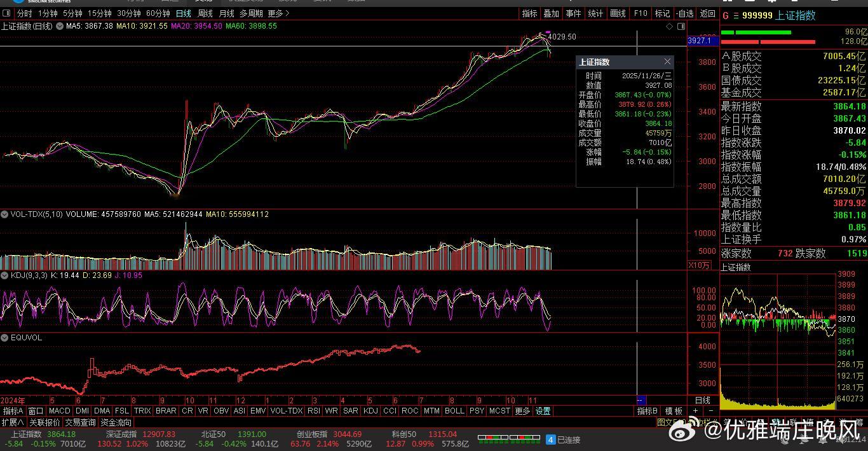The image size is (868, 451).
Task: Click the panel layout icon left of 分时
Action: tap(6, 13)
